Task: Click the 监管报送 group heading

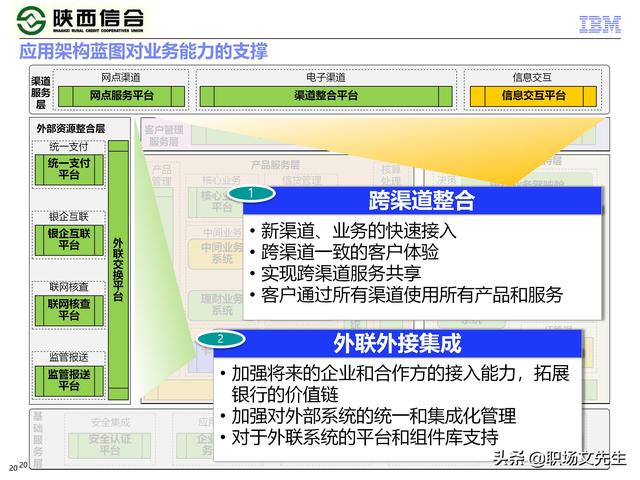Action: 69,357
